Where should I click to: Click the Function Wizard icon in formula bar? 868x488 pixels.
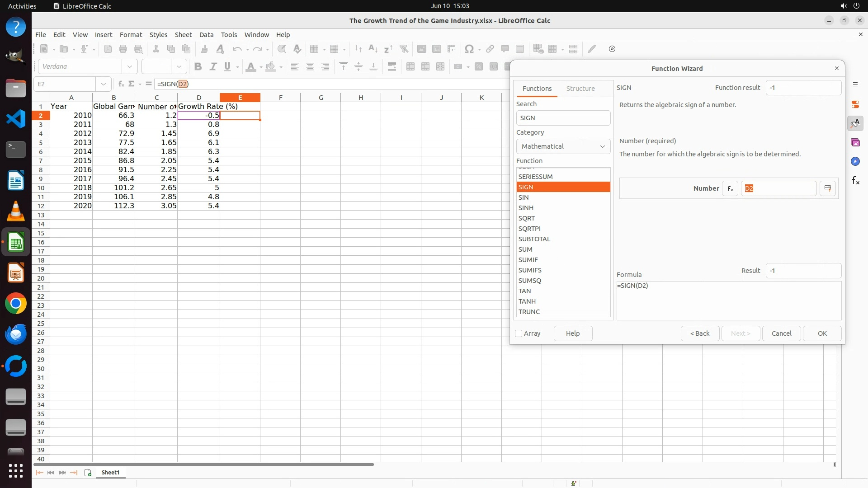[x=121, y=84]
